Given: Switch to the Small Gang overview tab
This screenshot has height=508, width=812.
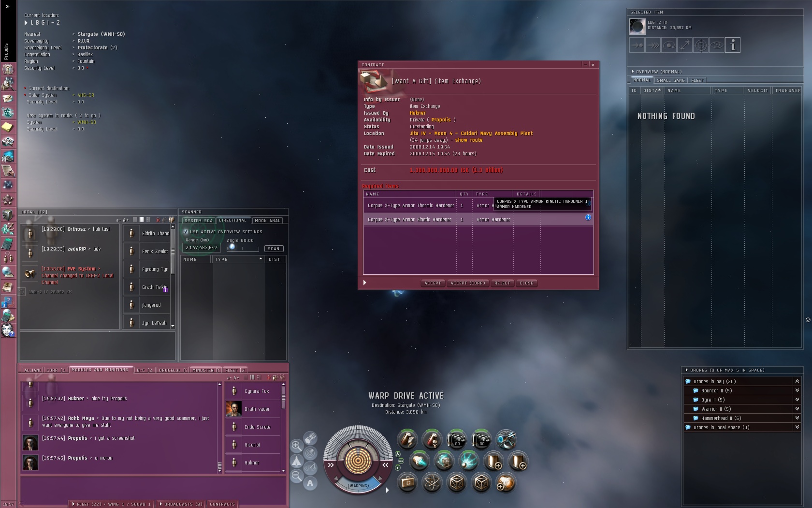Looking at the screenshot, I should pyautogui.click(x=671, y=80).
